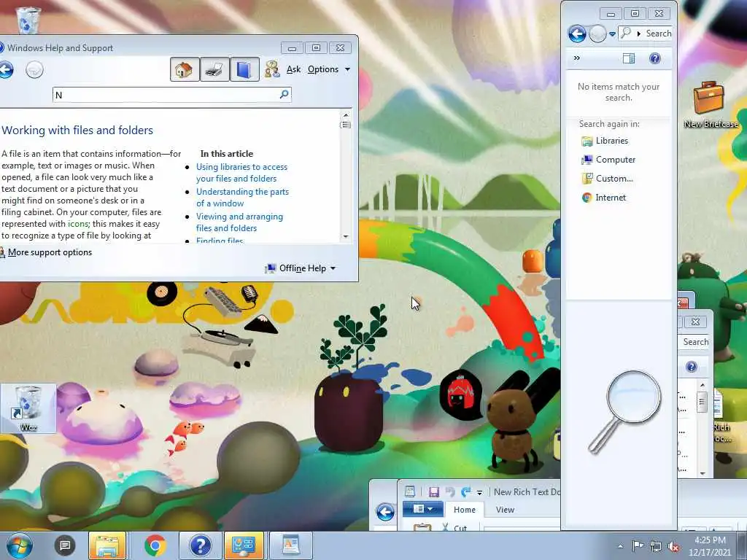Search again in Libraries
Image resolution: width=747 pixels, height=560 pixels.
[605, 141]
